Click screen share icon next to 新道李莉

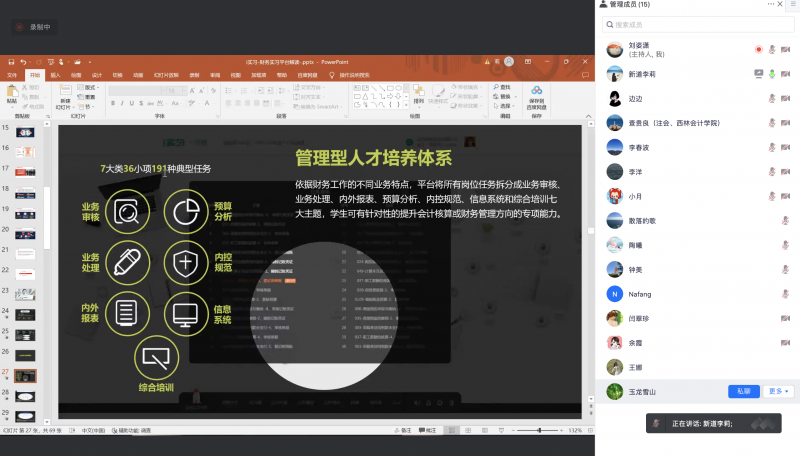[759, 73]
